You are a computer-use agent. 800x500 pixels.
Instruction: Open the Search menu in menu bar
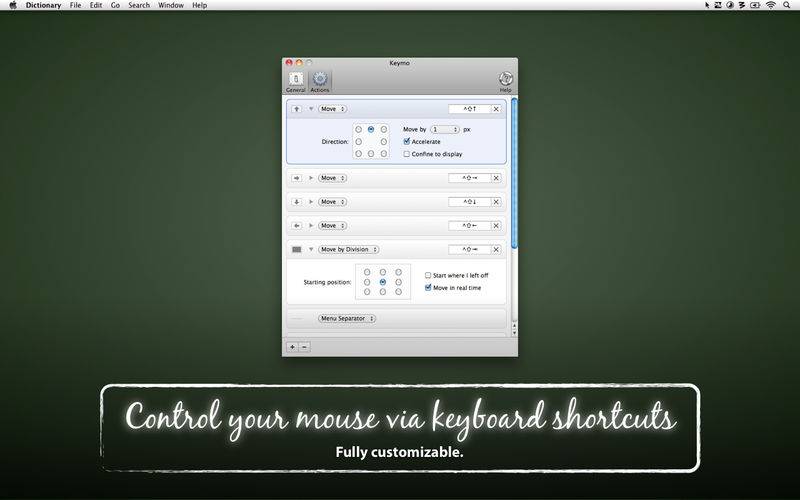(138, 5)
